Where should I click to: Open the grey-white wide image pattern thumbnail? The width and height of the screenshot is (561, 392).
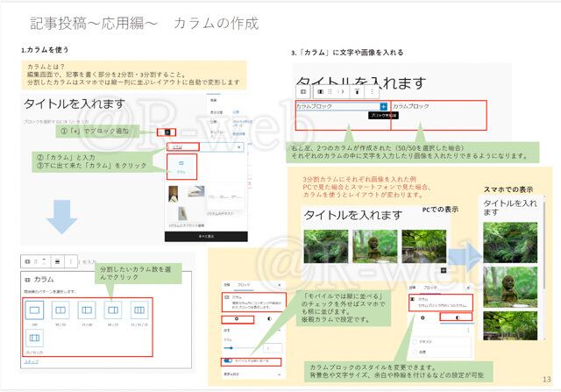[196, 191]
